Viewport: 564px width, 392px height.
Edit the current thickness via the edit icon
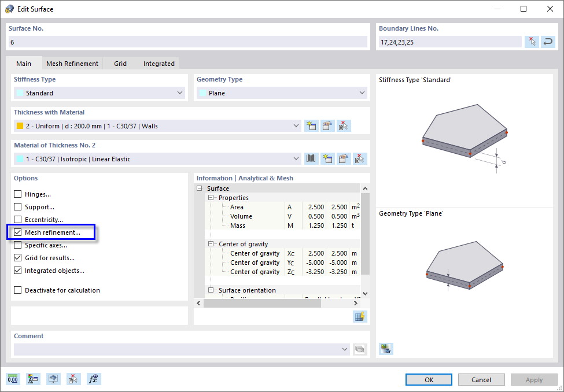(327, 125)
